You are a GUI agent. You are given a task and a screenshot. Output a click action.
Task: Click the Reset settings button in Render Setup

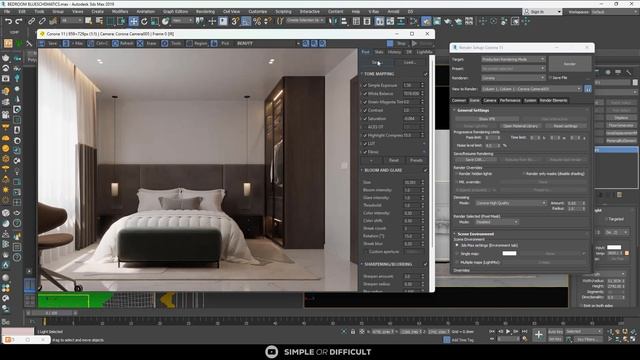point(565,126)
